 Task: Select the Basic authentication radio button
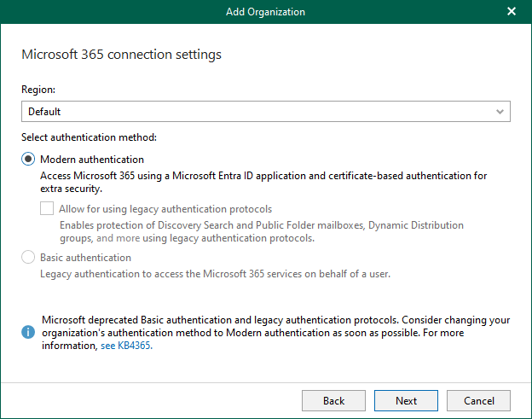(x=29, y=258)
